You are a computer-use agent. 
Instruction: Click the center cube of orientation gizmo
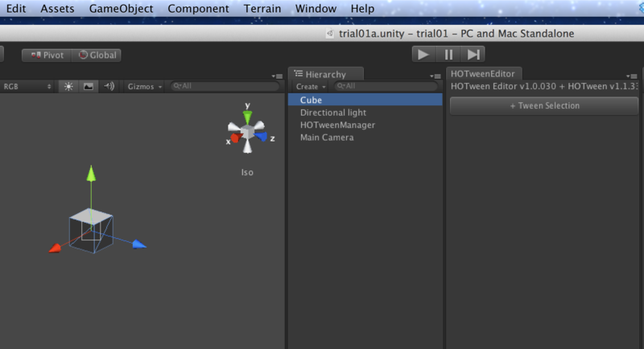tap(247, 132)
